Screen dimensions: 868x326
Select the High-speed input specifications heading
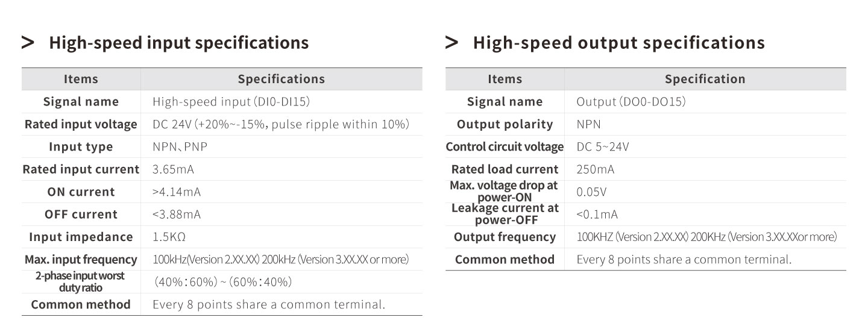click(x=179, y=43)
